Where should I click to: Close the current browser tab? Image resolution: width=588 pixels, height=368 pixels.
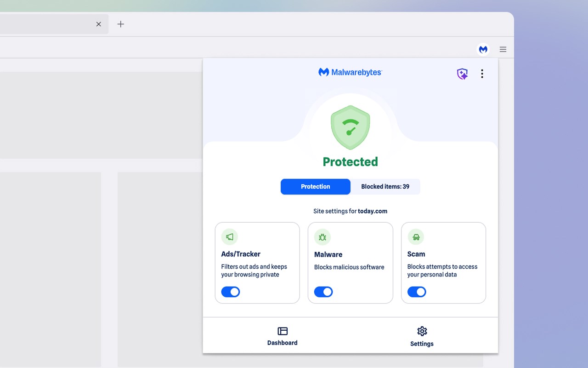(x=98, y=24)
